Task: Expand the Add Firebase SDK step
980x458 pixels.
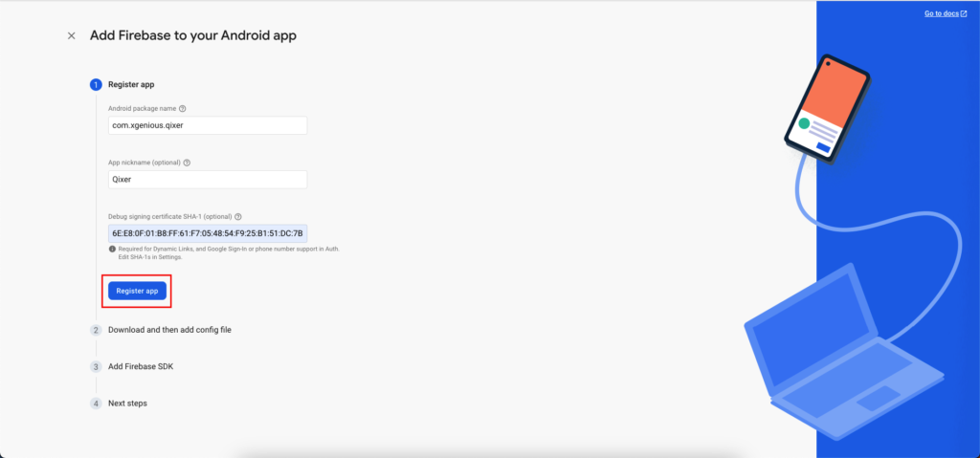Action: (141, 366)
